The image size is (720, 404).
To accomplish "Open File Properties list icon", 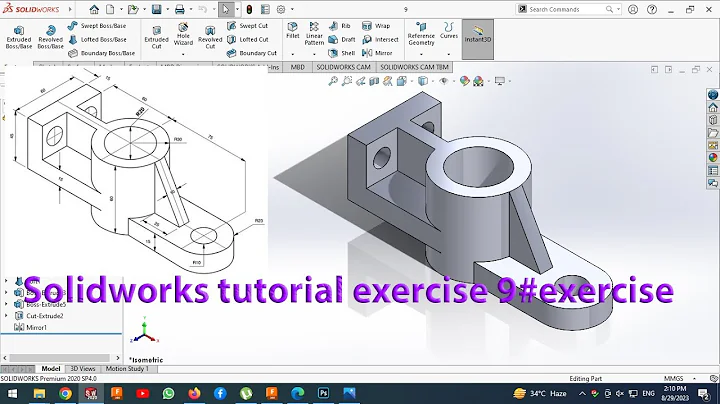I will (x=265, y=9).
